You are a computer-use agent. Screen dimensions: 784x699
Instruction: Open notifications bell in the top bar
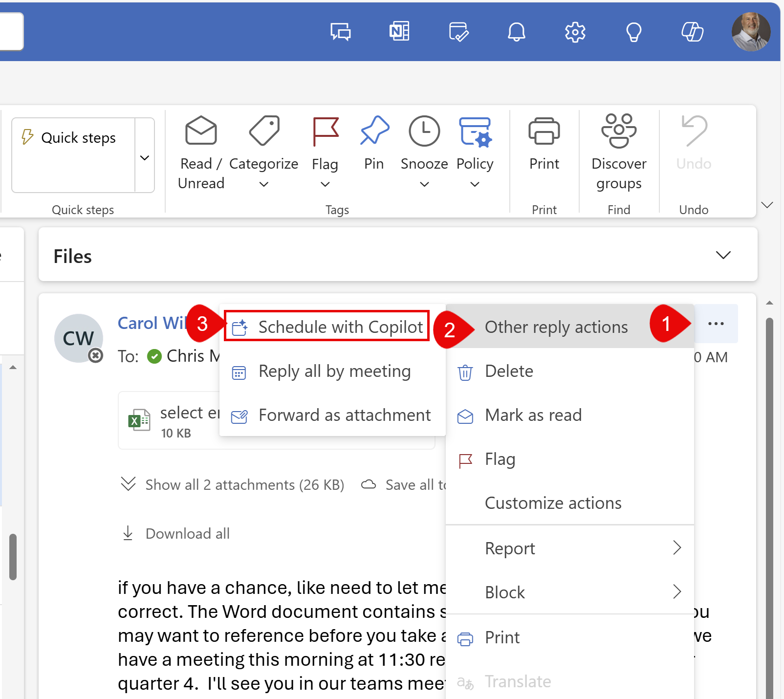pyautogui.click(x=517, y=31)
